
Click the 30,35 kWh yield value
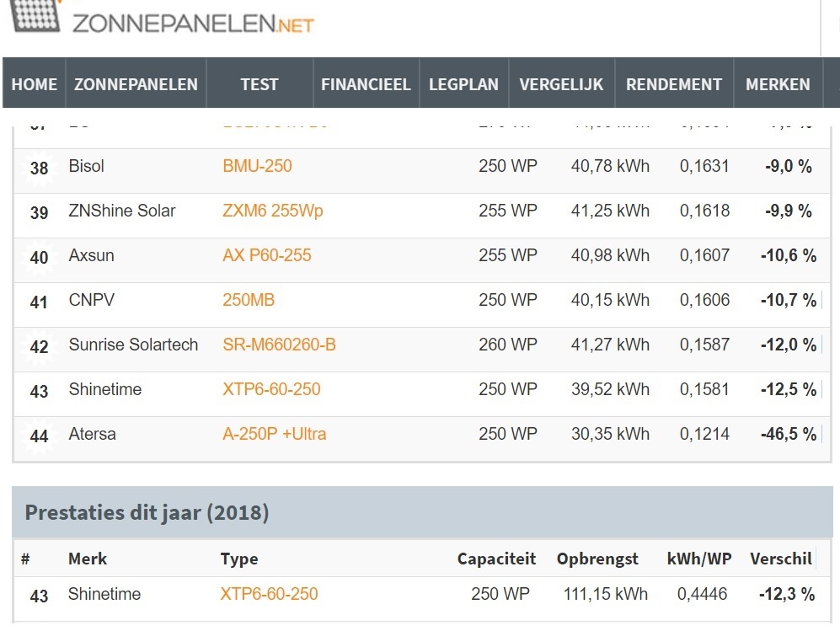click(x=610, y=434)
